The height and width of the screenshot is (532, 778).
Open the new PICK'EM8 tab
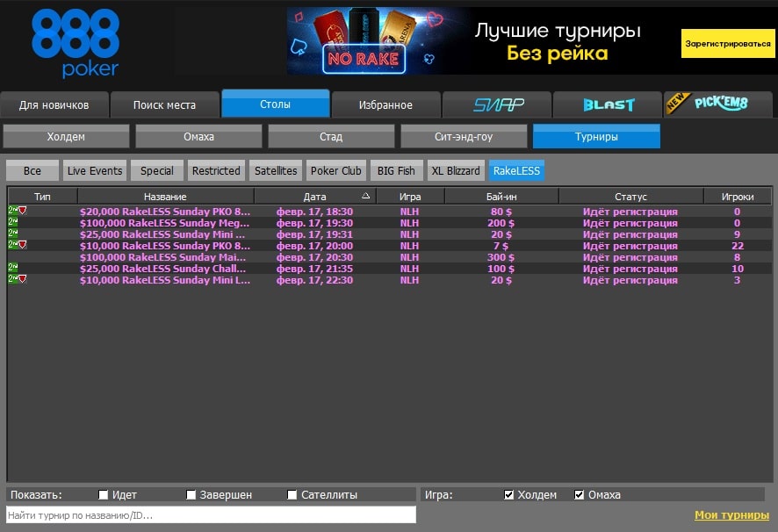(x=718, y=104)
